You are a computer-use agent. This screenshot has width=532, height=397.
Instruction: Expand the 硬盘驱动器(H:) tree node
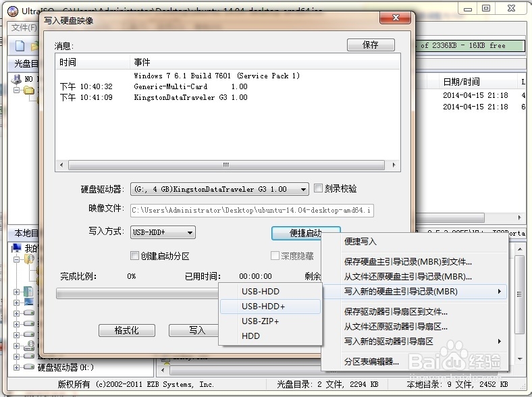[x=16, y=367]
